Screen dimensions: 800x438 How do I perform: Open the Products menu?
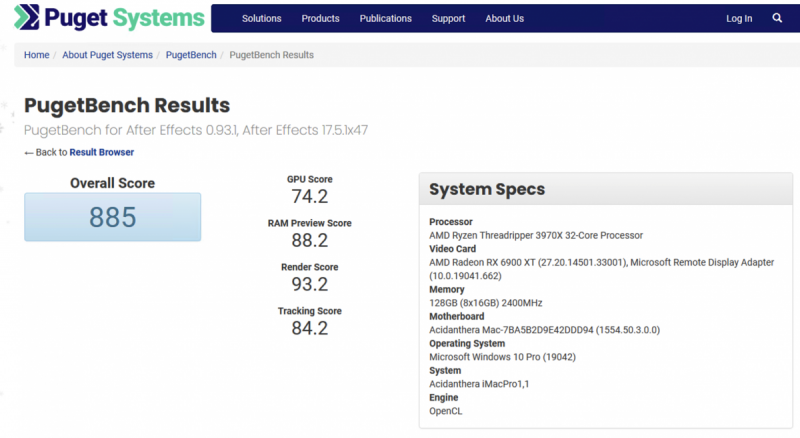320,18
